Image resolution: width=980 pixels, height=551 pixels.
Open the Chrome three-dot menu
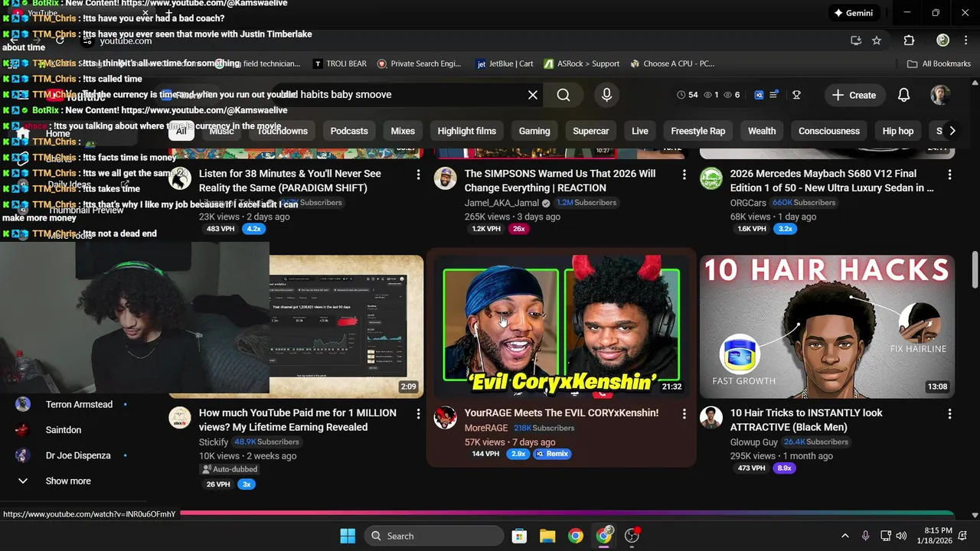(965, 41)
